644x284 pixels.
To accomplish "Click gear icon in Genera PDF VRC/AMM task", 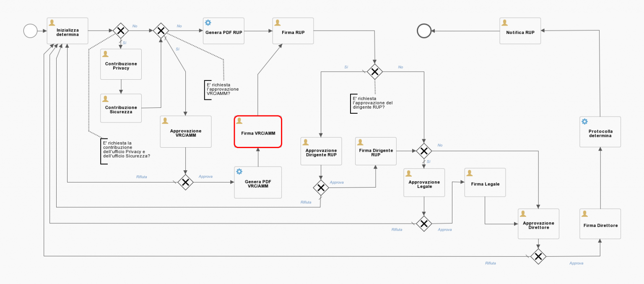I will point(239,171).
